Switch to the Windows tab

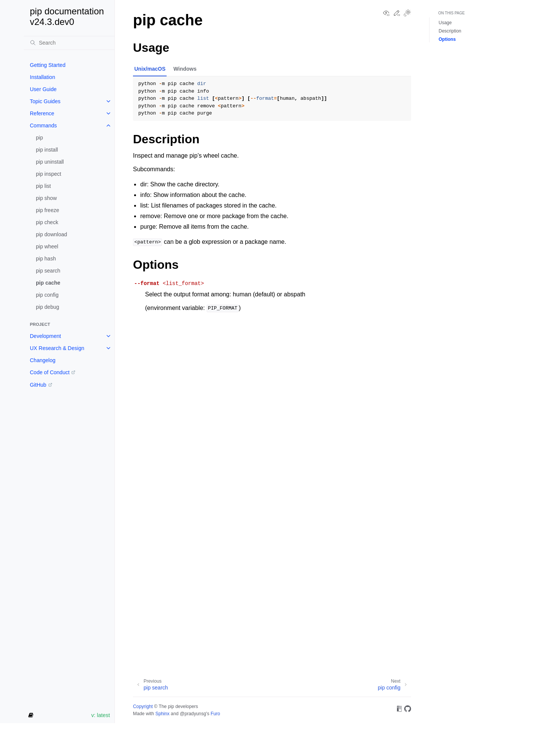coord(185,69)
